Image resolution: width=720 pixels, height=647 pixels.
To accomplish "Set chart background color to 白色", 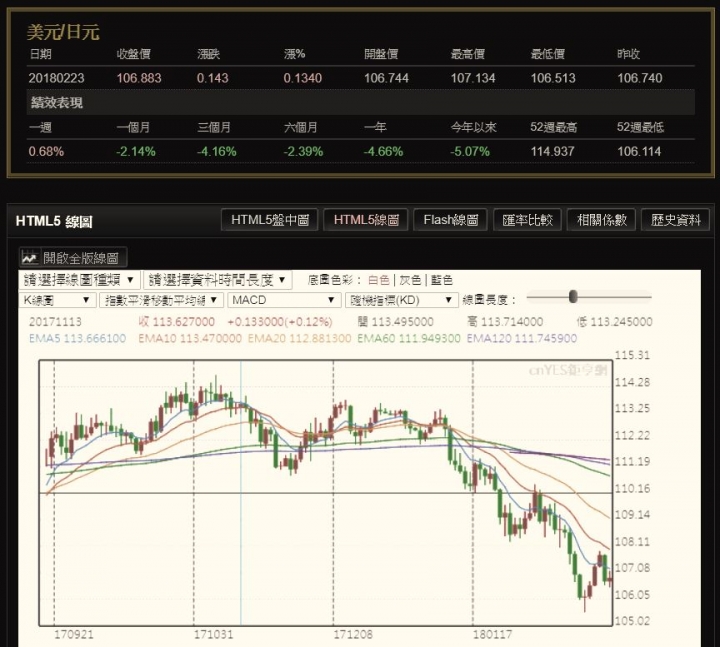I will [x=378, y=280].
